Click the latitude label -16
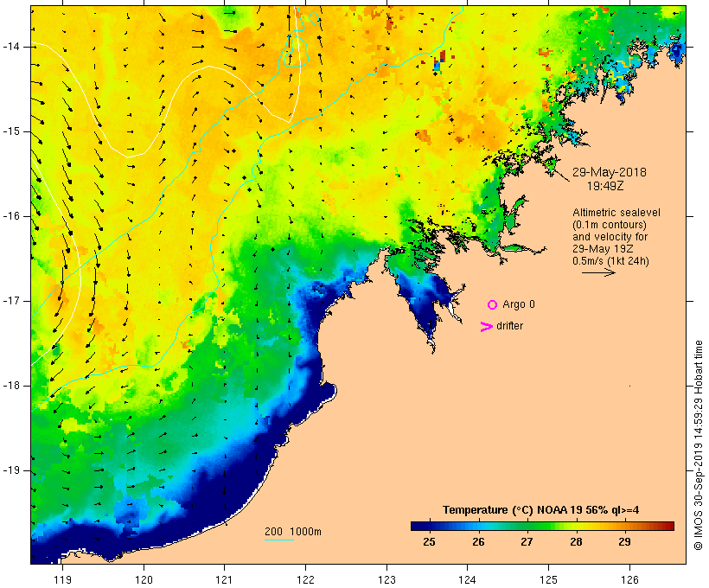 tap(11, 216)
